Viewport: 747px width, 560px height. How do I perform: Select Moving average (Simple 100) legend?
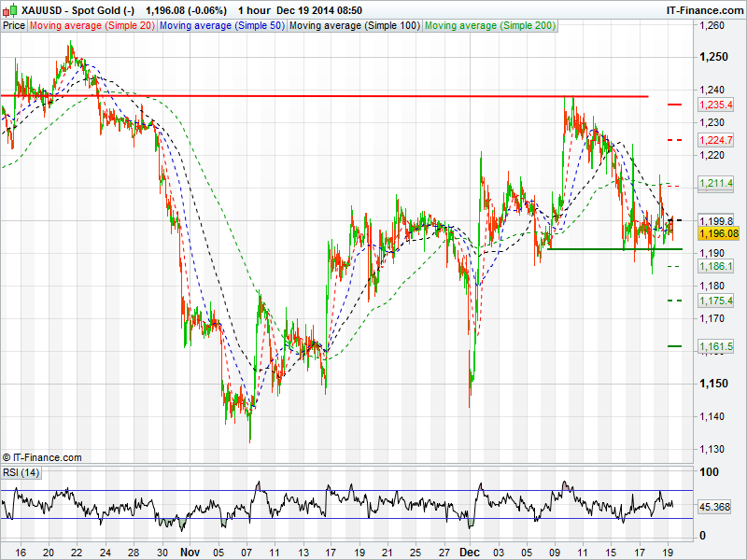(x=355, y=26)
